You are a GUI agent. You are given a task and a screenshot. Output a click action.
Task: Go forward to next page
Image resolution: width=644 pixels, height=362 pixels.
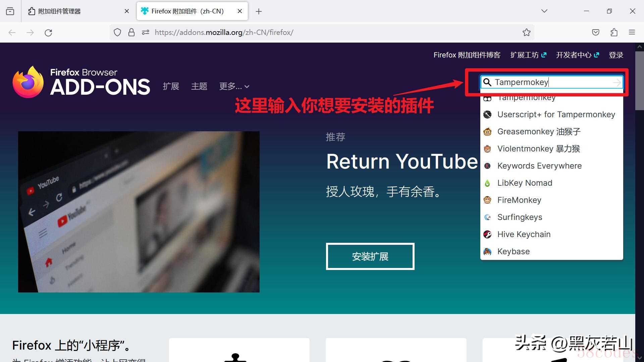point(30,33)
